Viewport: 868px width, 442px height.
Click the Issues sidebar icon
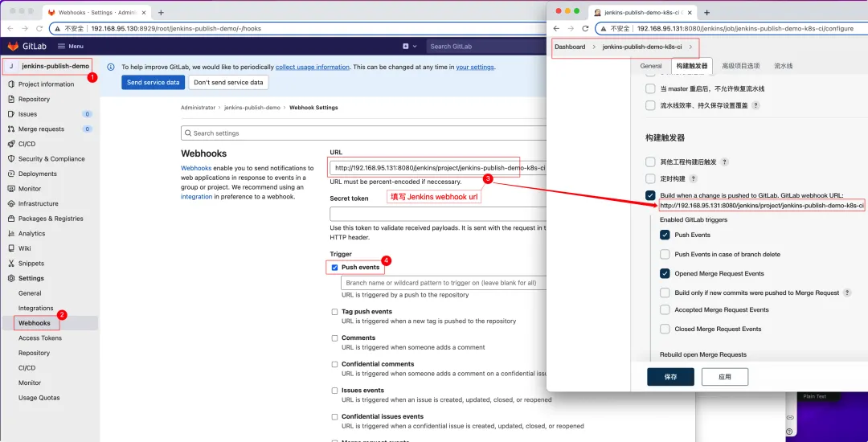(12, 114)
